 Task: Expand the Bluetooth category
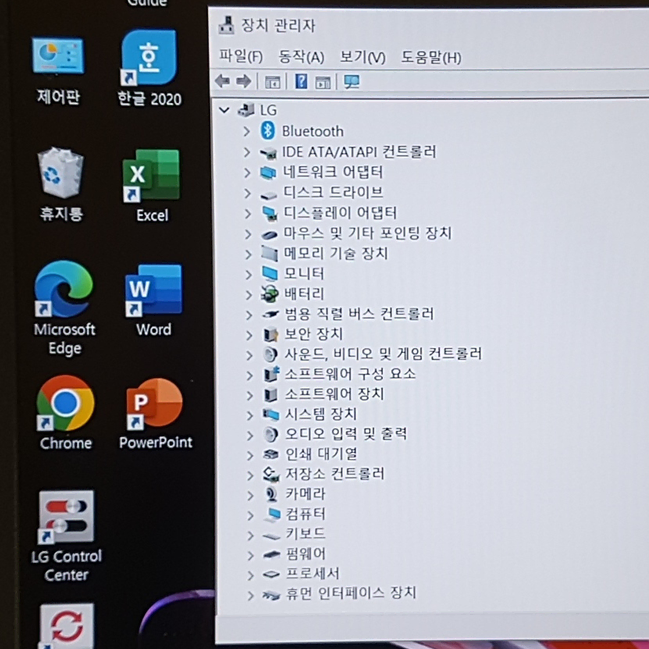coord(247,132)
